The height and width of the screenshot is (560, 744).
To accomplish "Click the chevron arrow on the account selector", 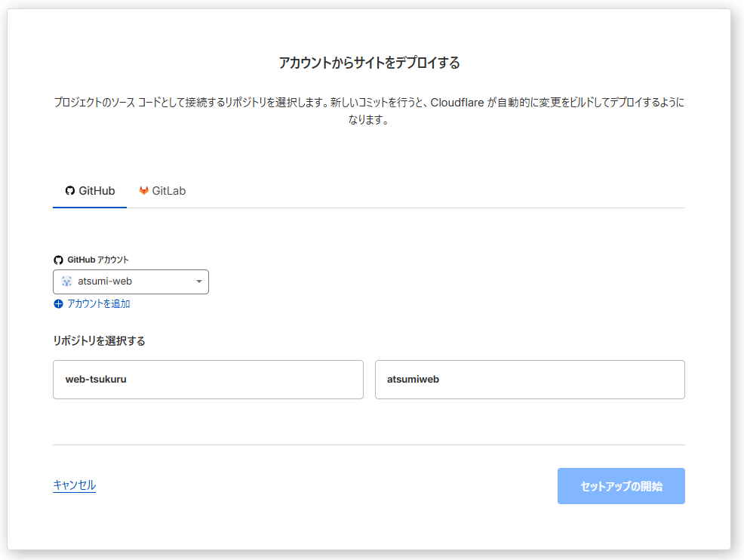I will [199, 282].
